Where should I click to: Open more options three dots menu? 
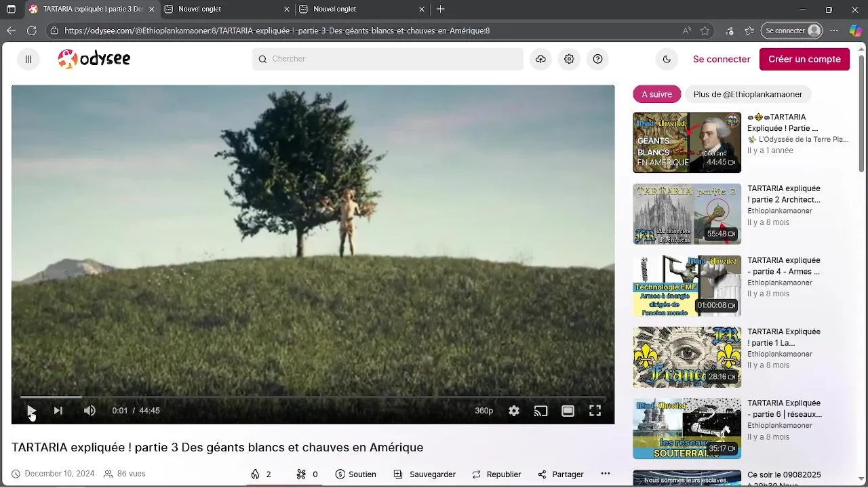(x=606, y=474)
